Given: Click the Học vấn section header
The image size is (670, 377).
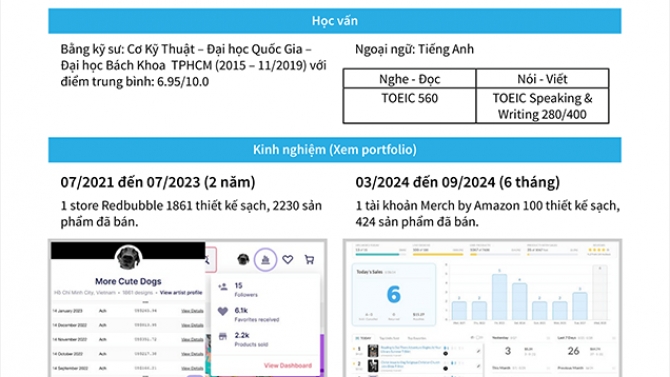Looking at the screenshot, I should (x=335, y=21).
